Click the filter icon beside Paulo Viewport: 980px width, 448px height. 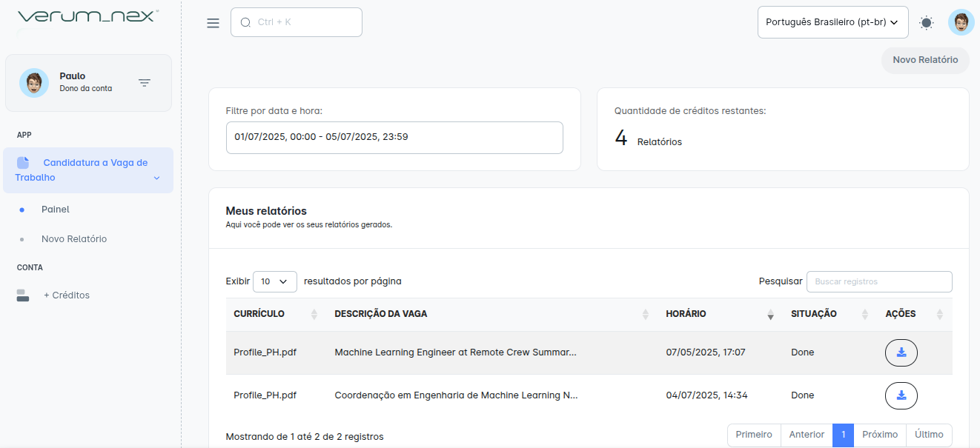[x=145, y=83]
